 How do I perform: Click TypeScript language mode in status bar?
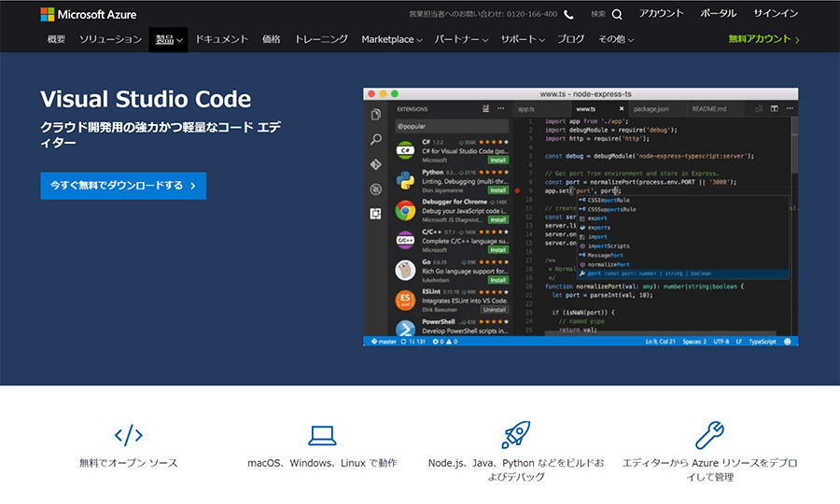[763, 342]
